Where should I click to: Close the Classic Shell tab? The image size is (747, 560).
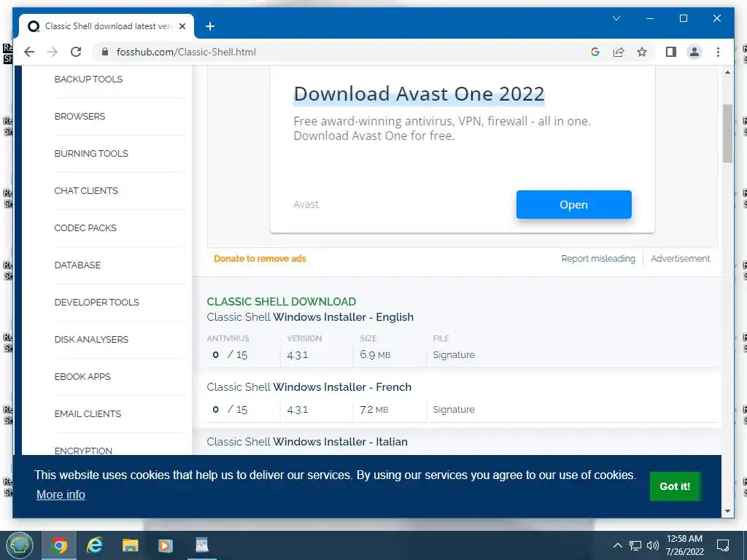[182, 26]
